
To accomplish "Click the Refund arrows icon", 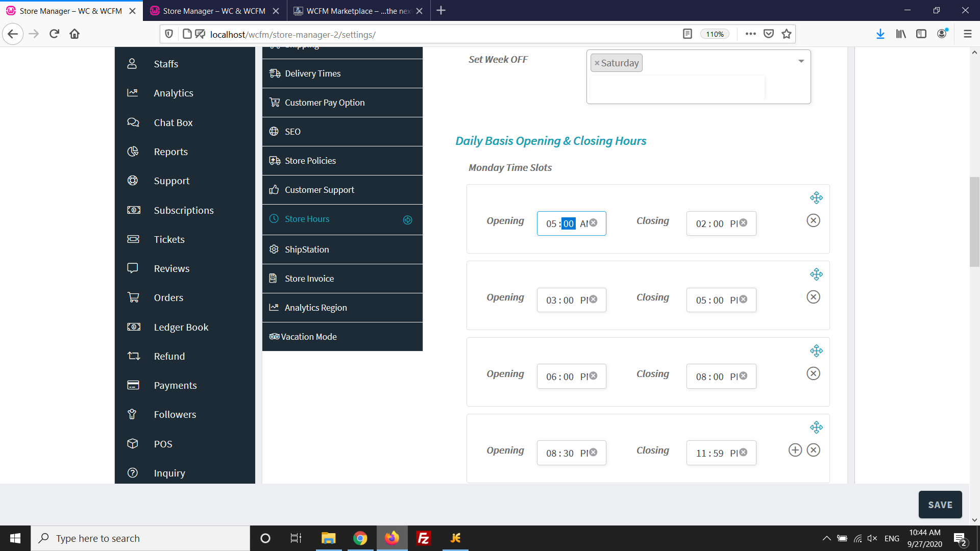I will (x=133, y=356).
